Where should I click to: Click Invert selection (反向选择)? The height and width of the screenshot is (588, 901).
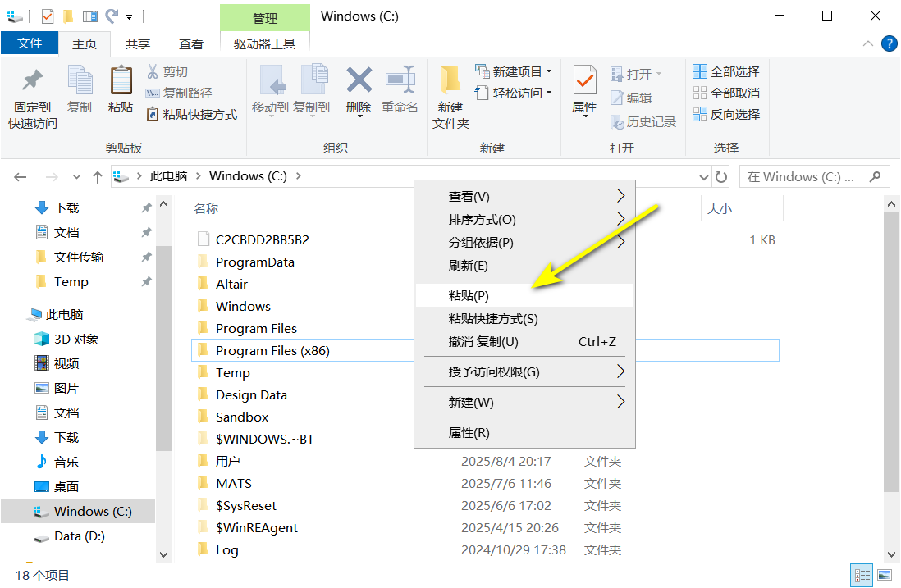tap(726, 114)
